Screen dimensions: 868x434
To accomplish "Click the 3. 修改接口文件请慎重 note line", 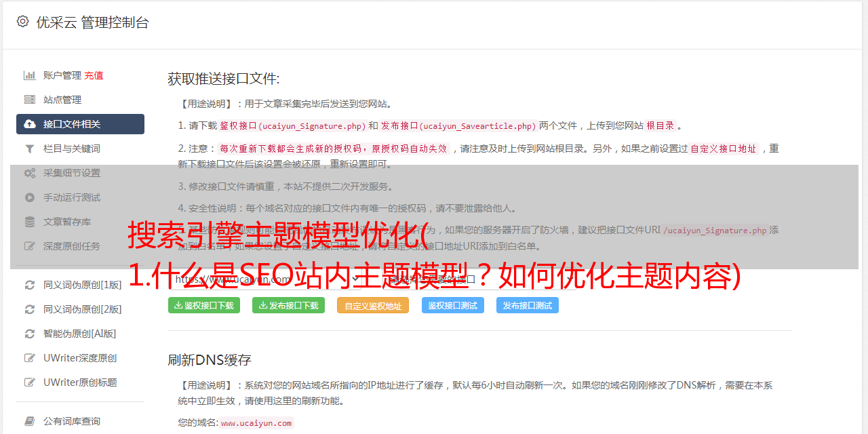I will point(285,186).
